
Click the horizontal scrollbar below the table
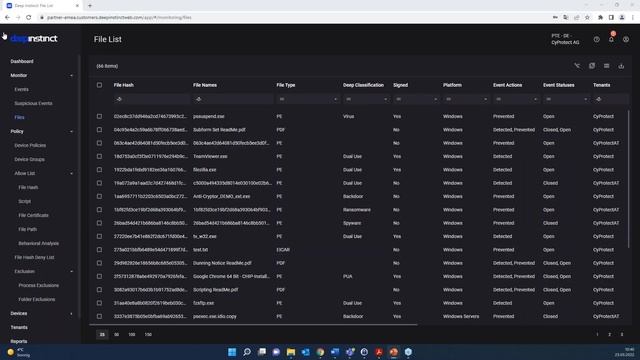click(253, 324)
